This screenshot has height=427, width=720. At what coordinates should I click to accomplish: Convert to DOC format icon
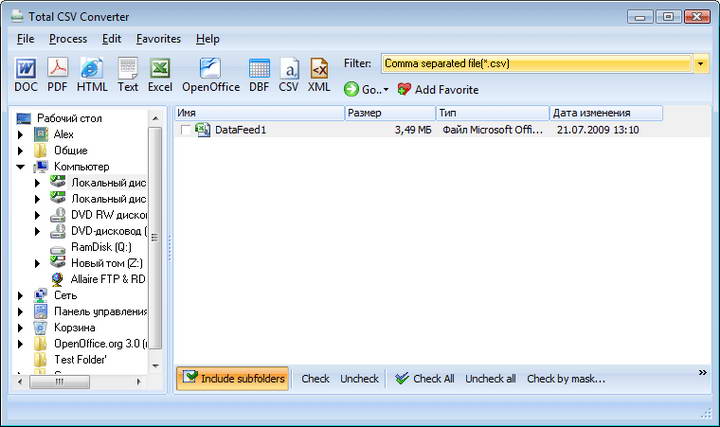pos(26,68)
